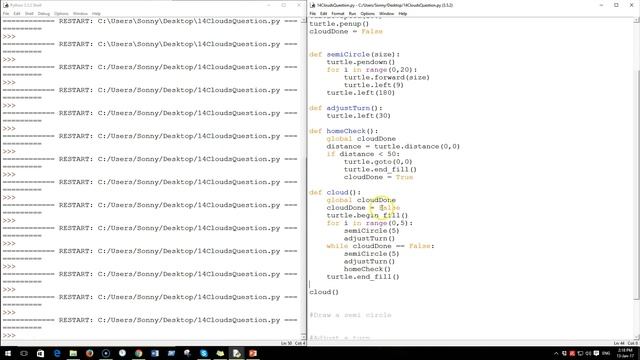This screenshot has height=360, width=640.
Task: Click the last >>> prompt in Shell
Action: coord(9,336)
